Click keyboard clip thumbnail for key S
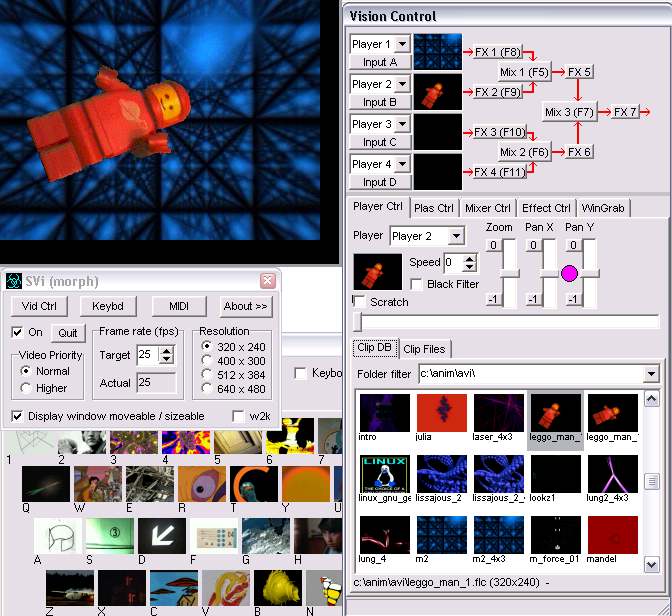This screenshot has width=672, height=616. [x=110, y=536]
